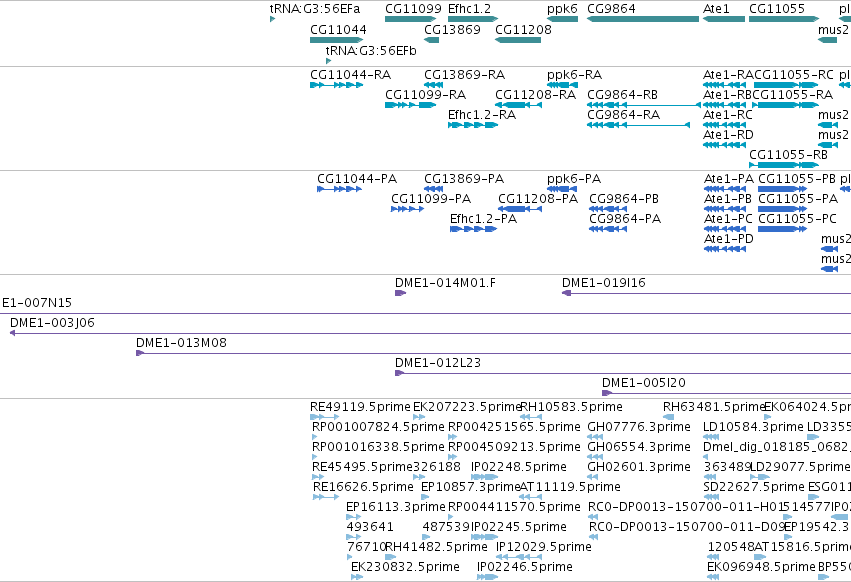851x582 pixels.
Task: Click the Ate1-PB label
Action: (727, 199)
